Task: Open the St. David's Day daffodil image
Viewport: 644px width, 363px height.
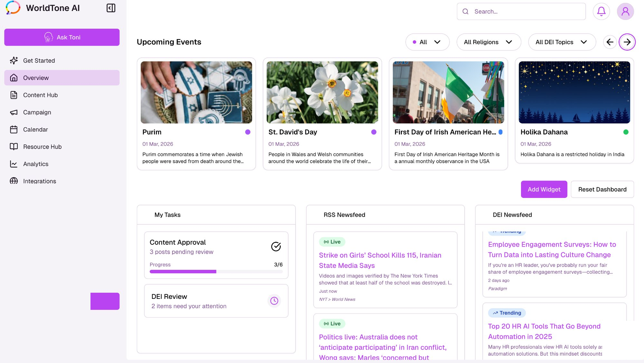Action: (322, 92)
